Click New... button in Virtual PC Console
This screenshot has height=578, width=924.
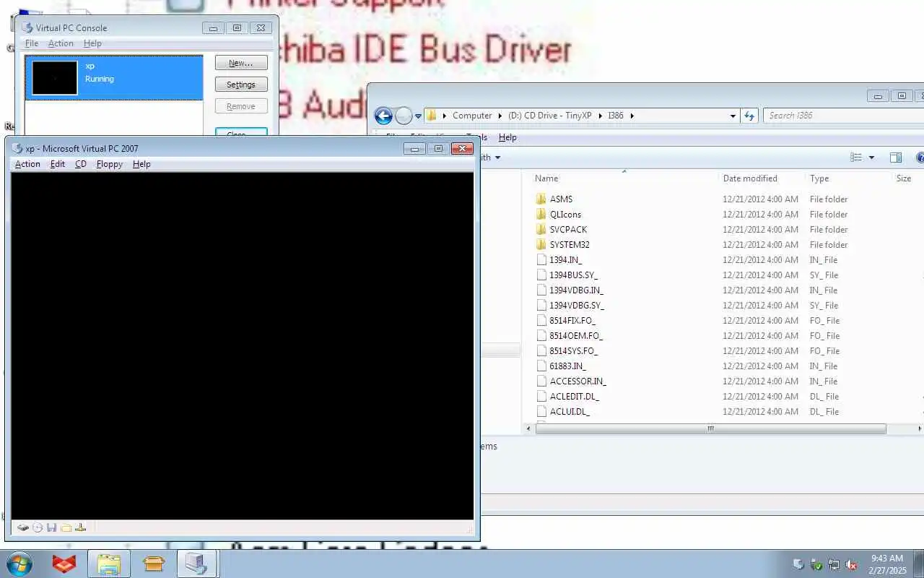(241, 63)
